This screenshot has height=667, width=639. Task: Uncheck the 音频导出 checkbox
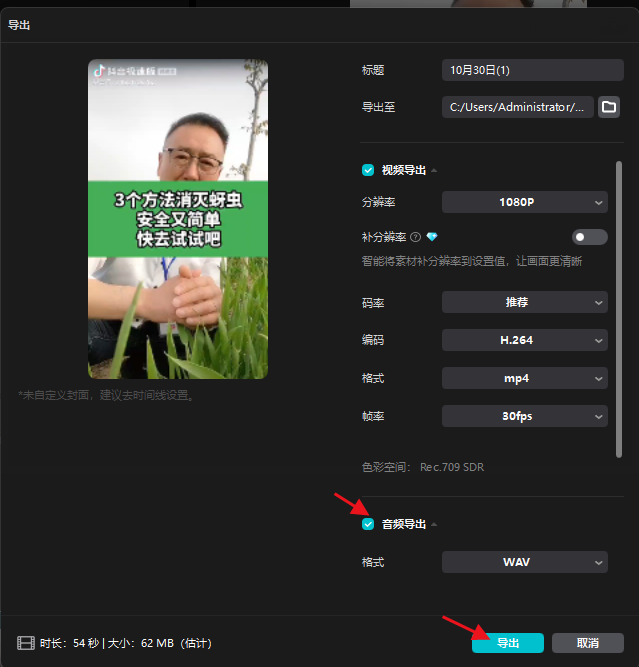coord(368,524)
